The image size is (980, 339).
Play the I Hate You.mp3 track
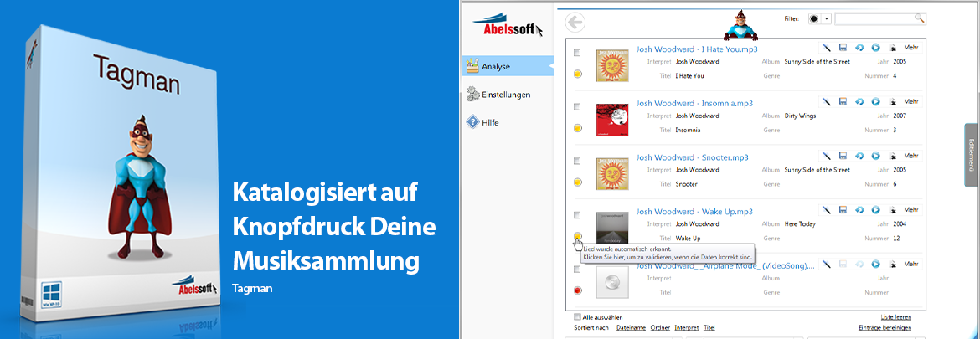tap(875, 48)
